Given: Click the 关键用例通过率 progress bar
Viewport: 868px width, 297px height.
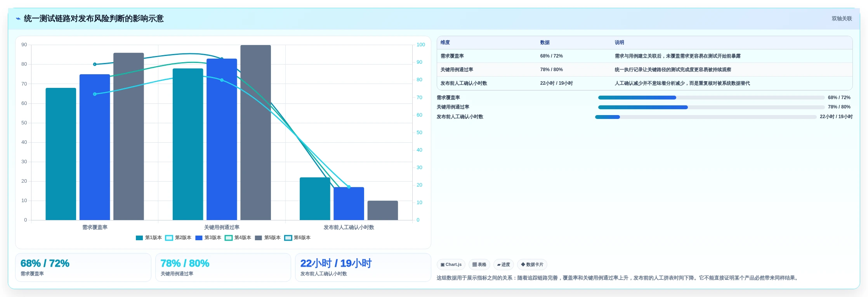Looking at the screenshot, I should 711,107.
